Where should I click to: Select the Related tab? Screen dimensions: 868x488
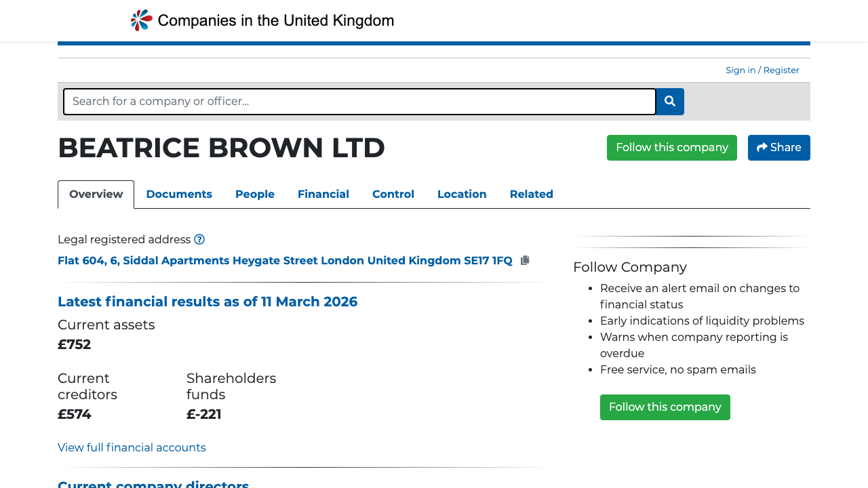click(x=532, y=195)
